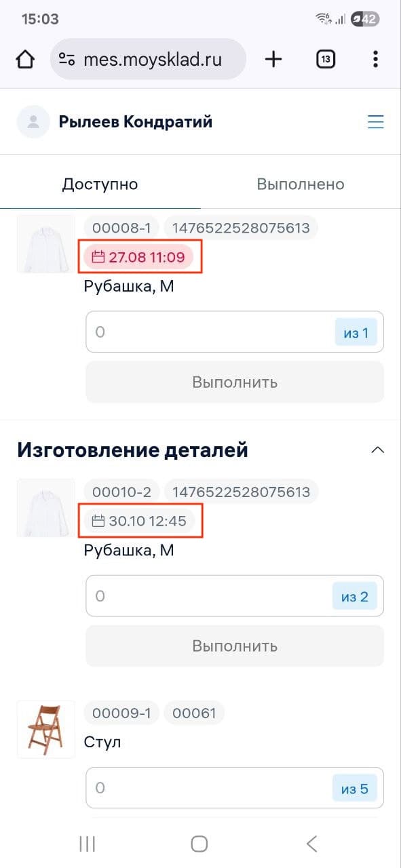The height and width of the screenshot is (868, 401).
Task: Open the site connection settings icon in address bar
Action: (66, 58)
